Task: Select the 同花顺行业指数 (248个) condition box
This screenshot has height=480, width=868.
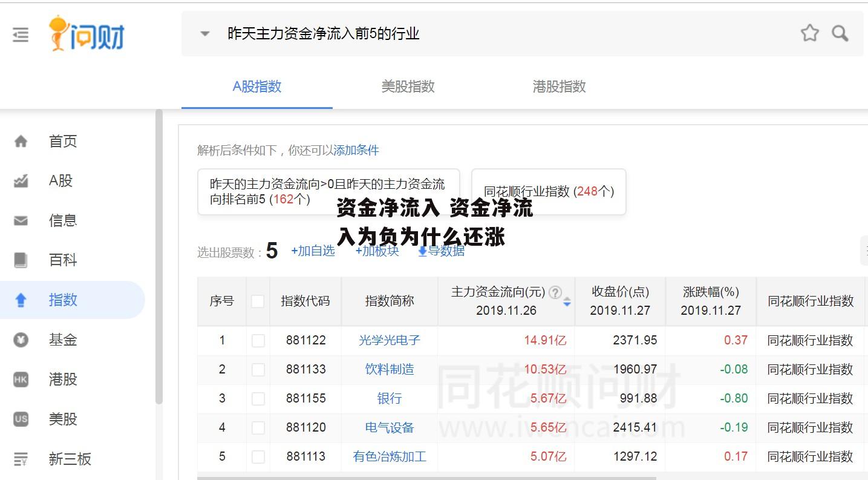Action: [549, 192]
